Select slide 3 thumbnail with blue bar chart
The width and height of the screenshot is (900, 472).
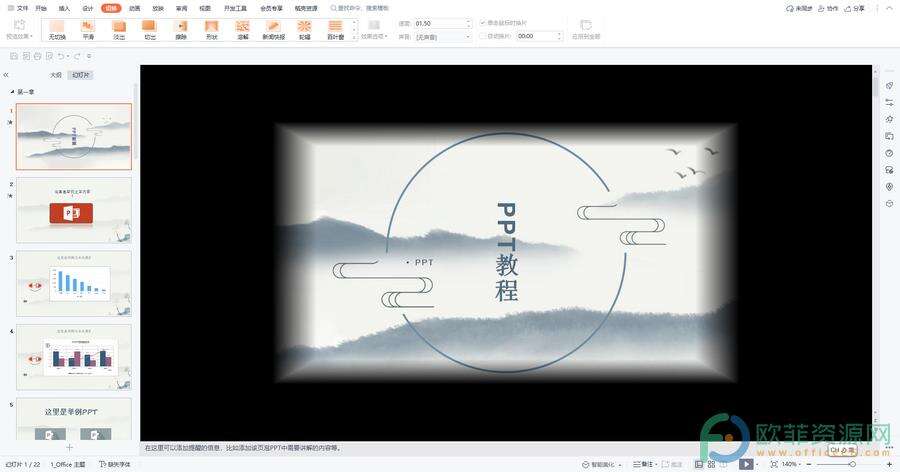point(74,284)
